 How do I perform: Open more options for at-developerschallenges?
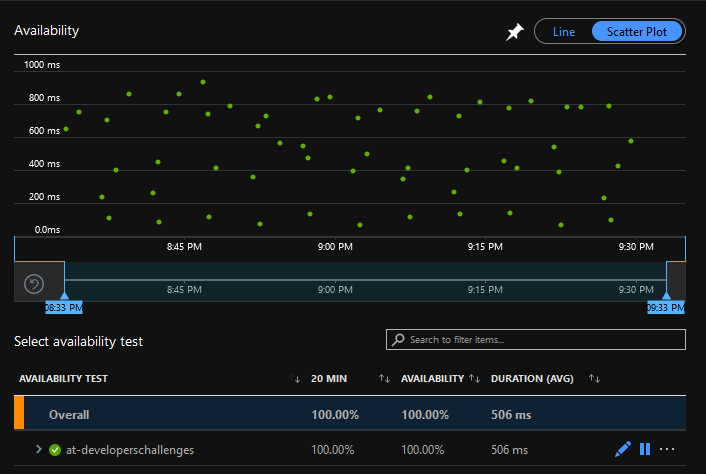coord(667,449)
